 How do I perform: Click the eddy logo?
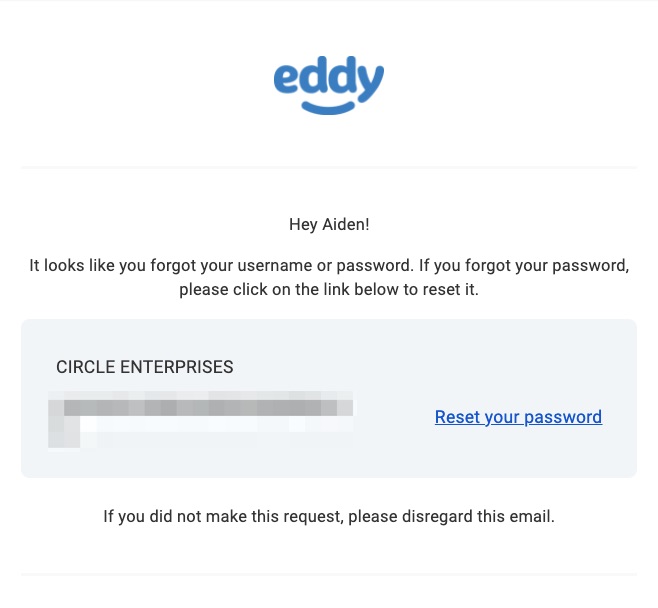[x=329, y=85]
